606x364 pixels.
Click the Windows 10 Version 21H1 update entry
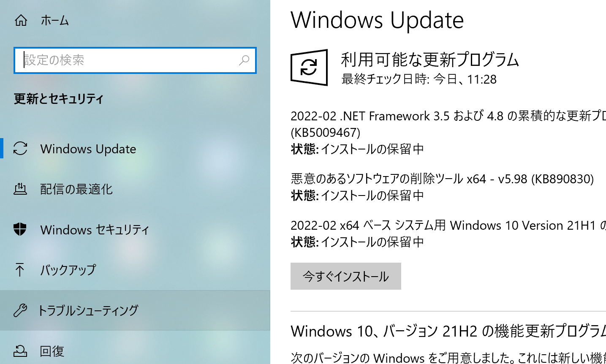click(x=448, y=225)
